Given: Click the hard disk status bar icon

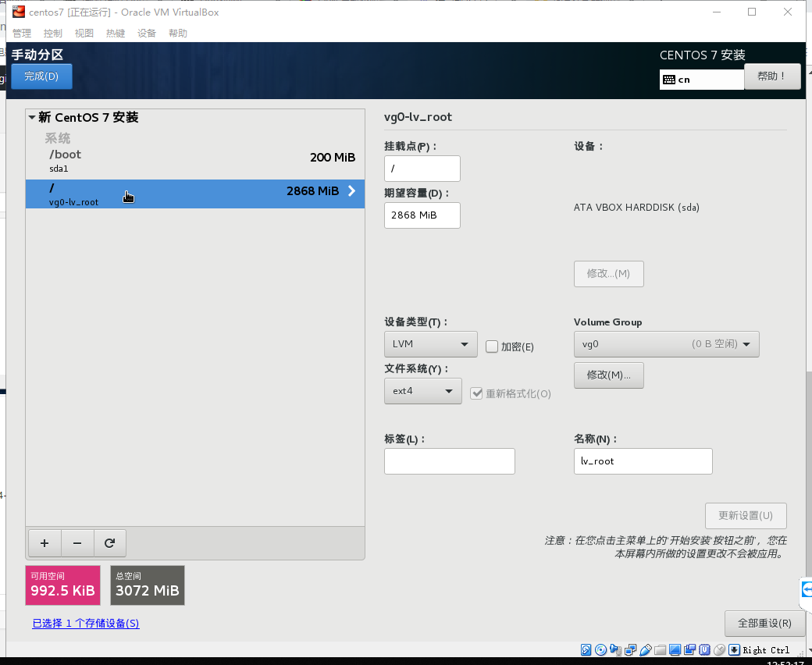Looking at the screenshot, I should click(586, 650).
